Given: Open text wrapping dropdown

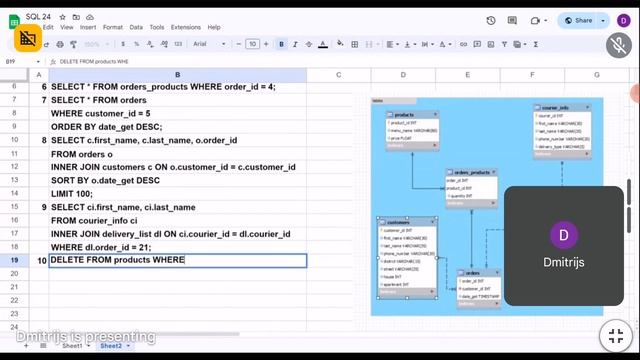Looking at the screenshot, I should tap(427, 44).
